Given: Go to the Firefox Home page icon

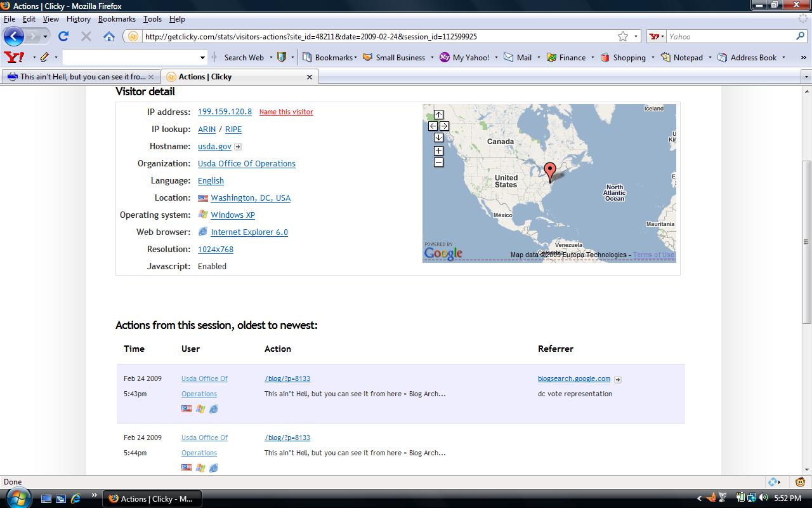Looking at the screenshot, I should click(x=109, y=36).
